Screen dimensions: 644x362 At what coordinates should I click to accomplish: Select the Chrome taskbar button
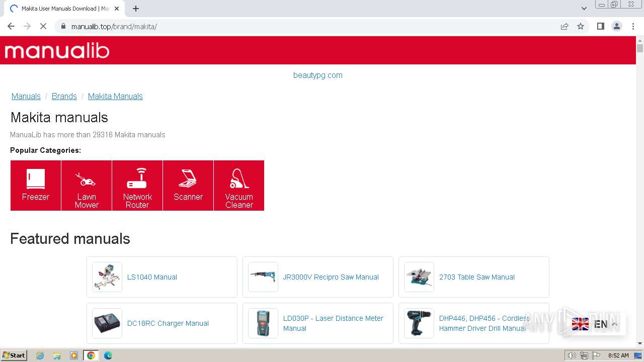(x=91, y=355)
